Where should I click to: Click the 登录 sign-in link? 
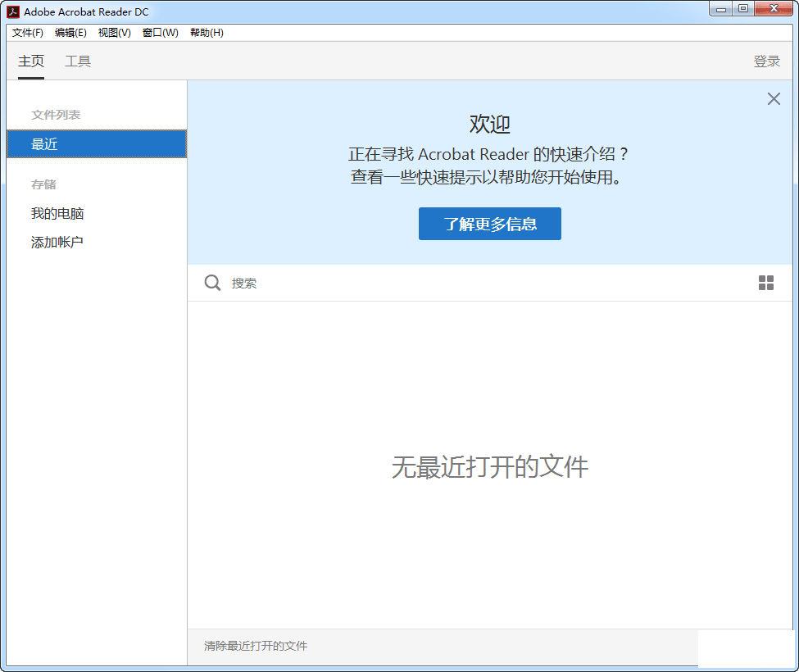[x=767, y=61]
